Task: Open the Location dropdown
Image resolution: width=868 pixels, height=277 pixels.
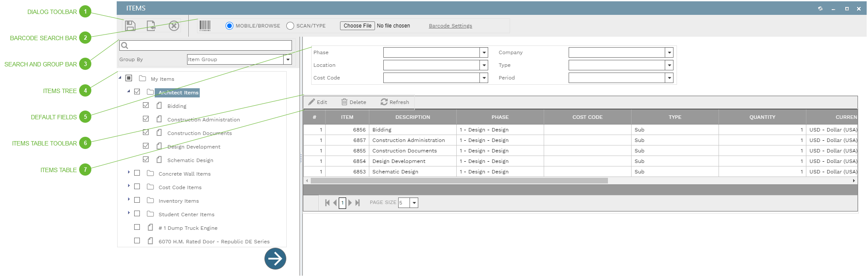Action: pos(484,65)
